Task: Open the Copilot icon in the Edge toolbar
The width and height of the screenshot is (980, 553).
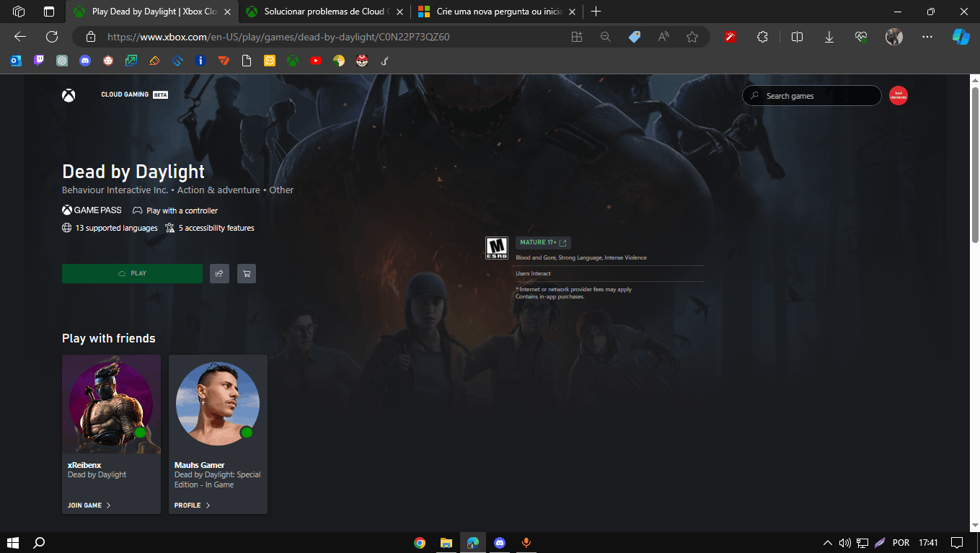Action: click(x=961, y=37)
